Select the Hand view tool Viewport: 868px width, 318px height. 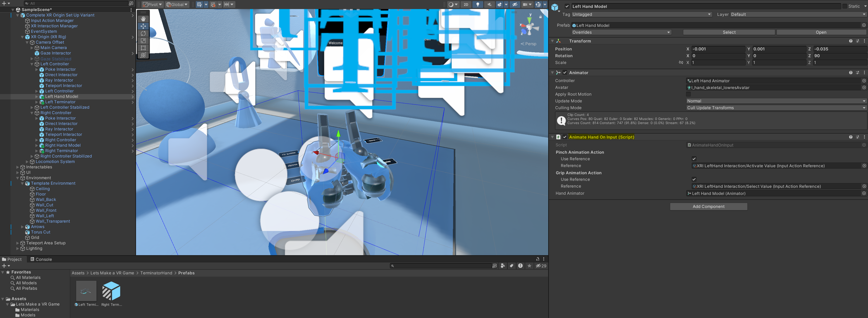coord(143,19)
